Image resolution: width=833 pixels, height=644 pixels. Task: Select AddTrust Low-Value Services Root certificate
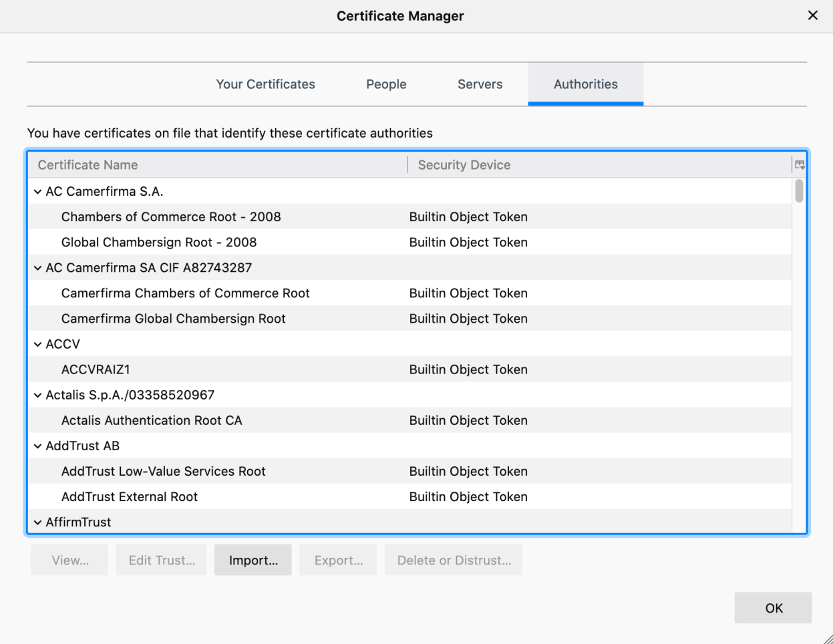point(409,471)
